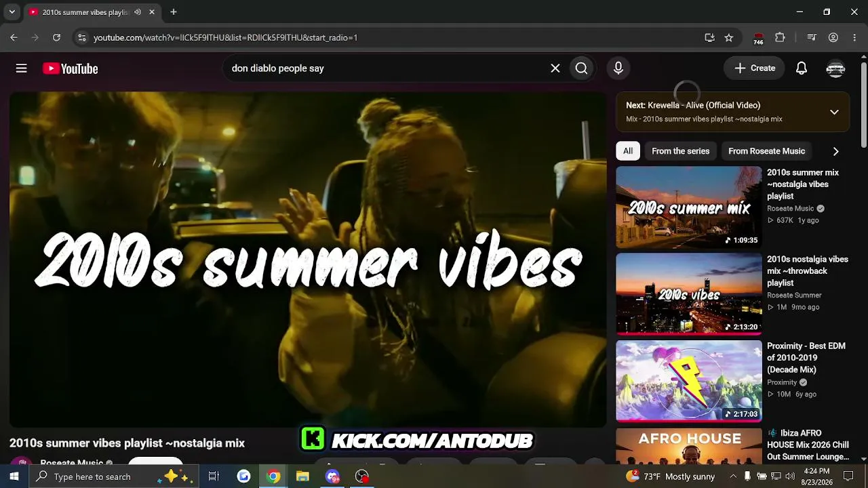This screenshot has width=868, height=488.
Task: Click the video title below the player
Action: coord(127,443)
